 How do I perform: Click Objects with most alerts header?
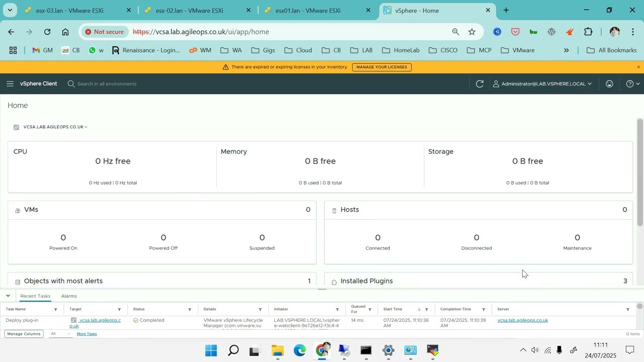point(63,281)
